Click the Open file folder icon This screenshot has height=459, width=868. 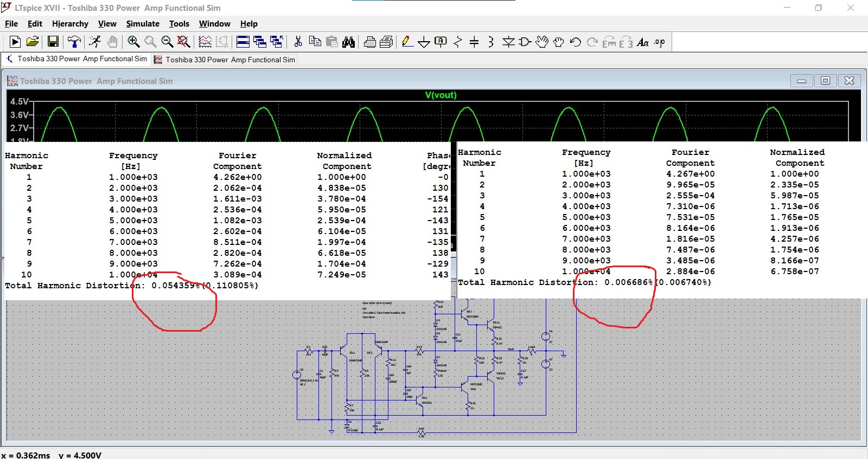[x=33, y=42]
